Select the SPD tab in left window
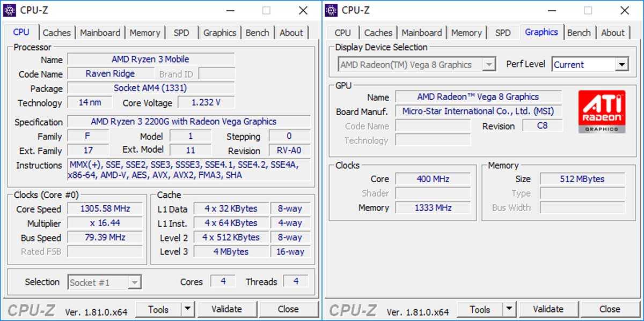 pos(181,33)
